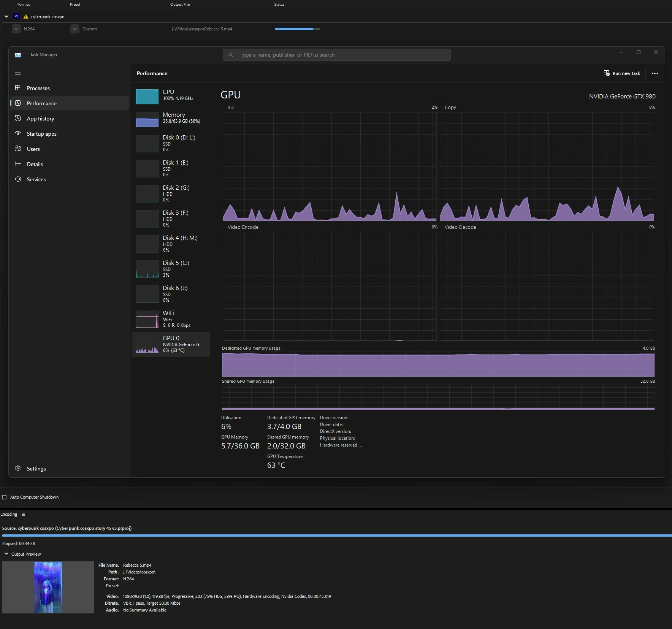The height and width of the screenshot is (629, 672).
Task: Click the 3D GPU usage graph
Action: tap(330, 166)
